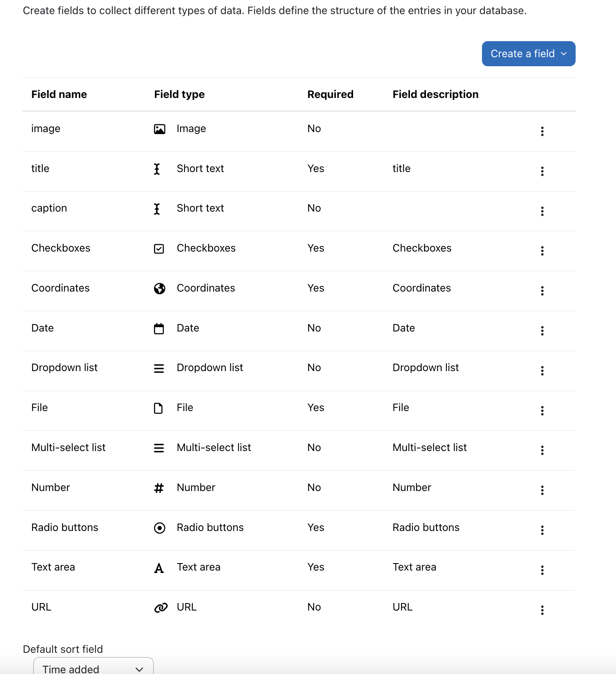Open actions menu for image field
616x674 pixels.
pyautogui.click(x=542, y=131)
